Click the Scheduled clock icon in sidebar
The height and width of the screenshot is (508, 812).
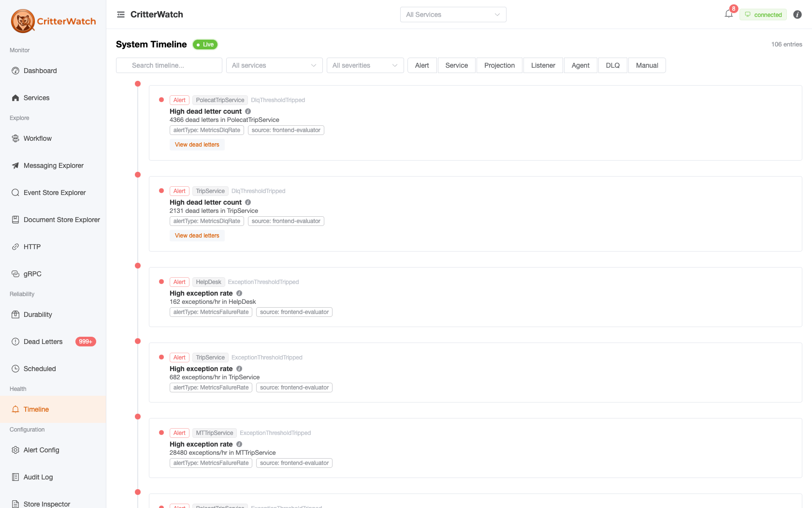15,369
